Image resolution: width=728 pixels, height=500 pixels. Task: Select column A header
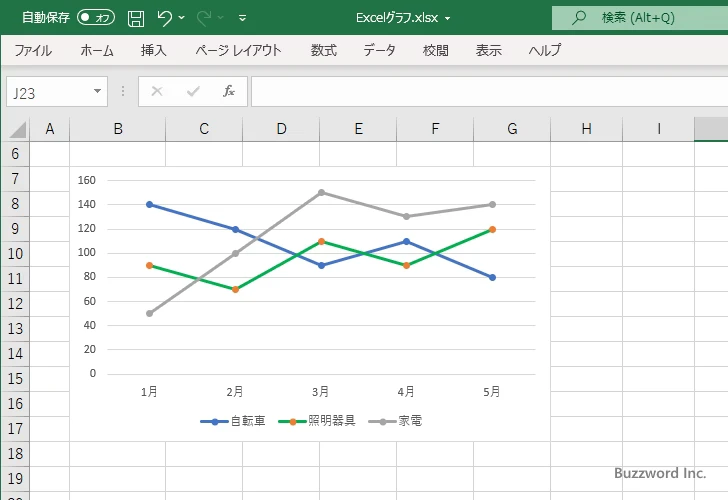tap(50, 129)
